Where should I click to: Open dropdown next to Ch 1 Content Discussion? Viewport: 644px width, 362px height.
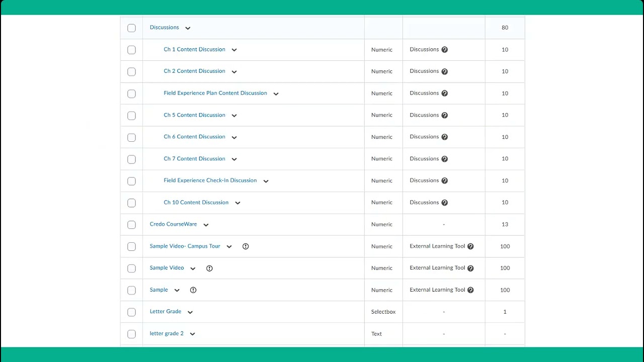point(234,50)
